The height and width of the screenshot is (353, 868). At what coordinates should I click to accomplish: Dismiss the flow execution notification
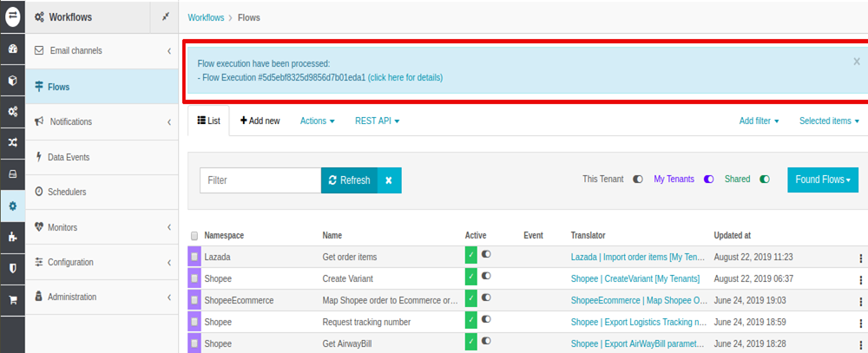pyautogui.click(x=857, y=62)
